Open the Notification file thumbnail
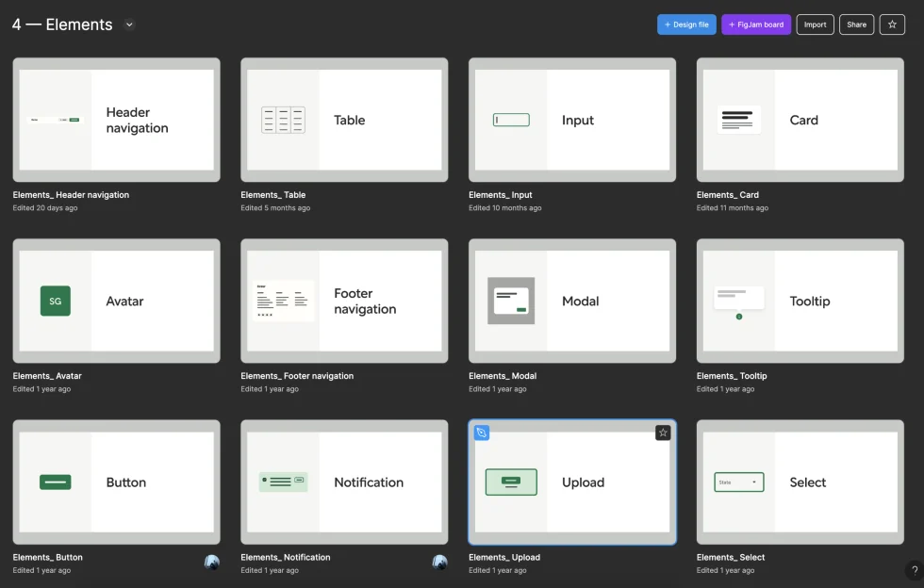The image size is (924, 588). (x=344, y=482)
